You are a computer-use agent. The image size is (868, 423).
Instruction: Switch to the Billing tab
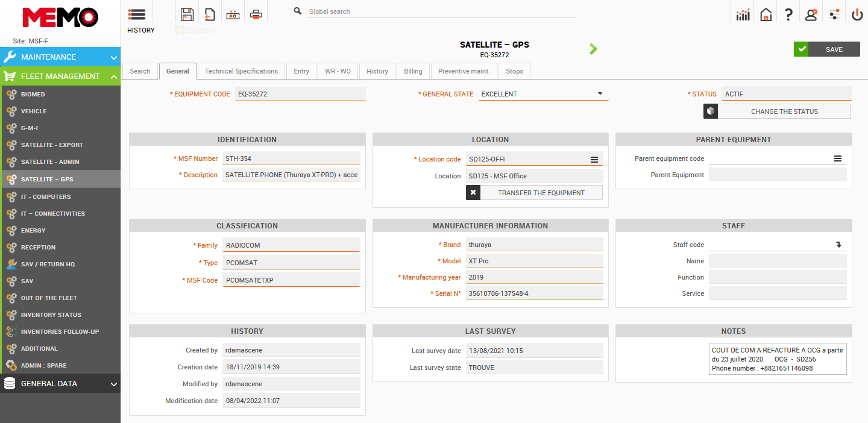point(413,71)
